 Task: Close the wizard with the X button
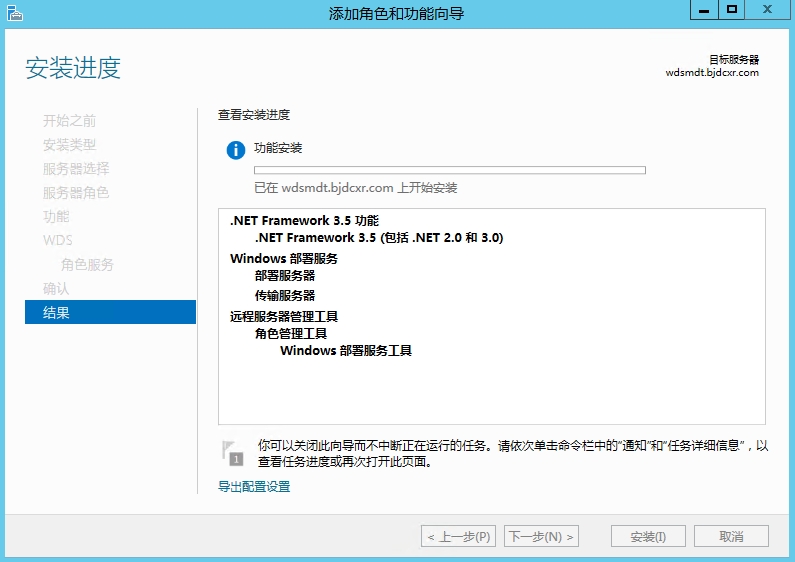pos(767,10)
